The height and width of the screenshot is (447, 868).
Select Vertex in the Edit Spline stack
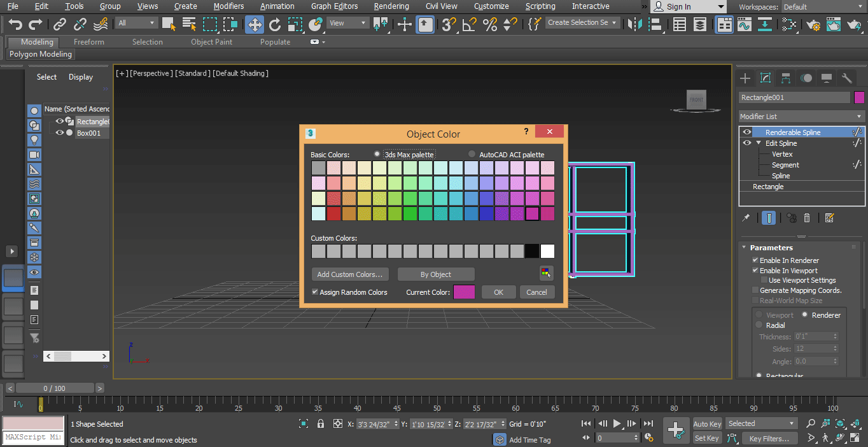(782, 154)
